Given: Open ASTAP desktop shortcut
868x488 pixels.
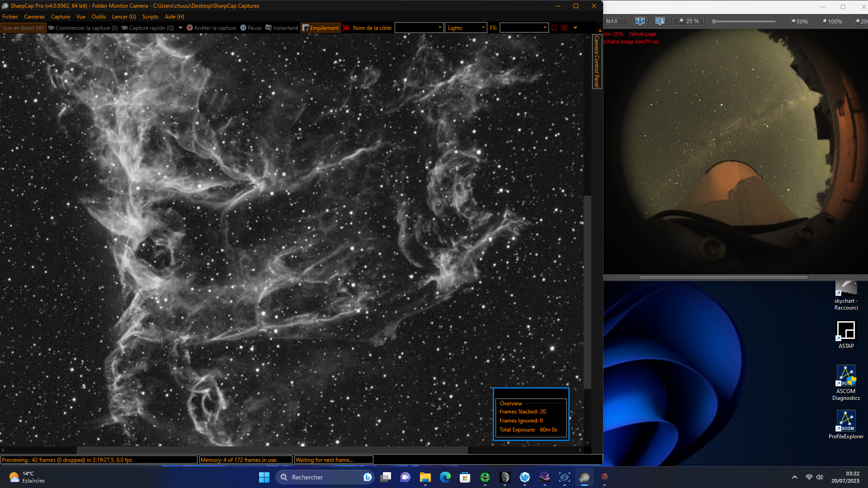Looking at the screenshot, I should (x=846, y=334).
